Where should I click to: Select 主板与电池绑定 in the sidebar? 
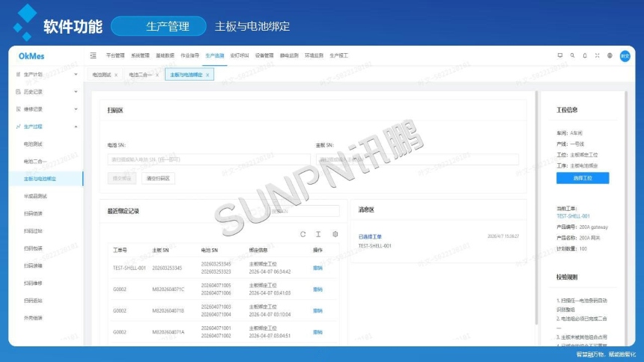pos(40,179)
